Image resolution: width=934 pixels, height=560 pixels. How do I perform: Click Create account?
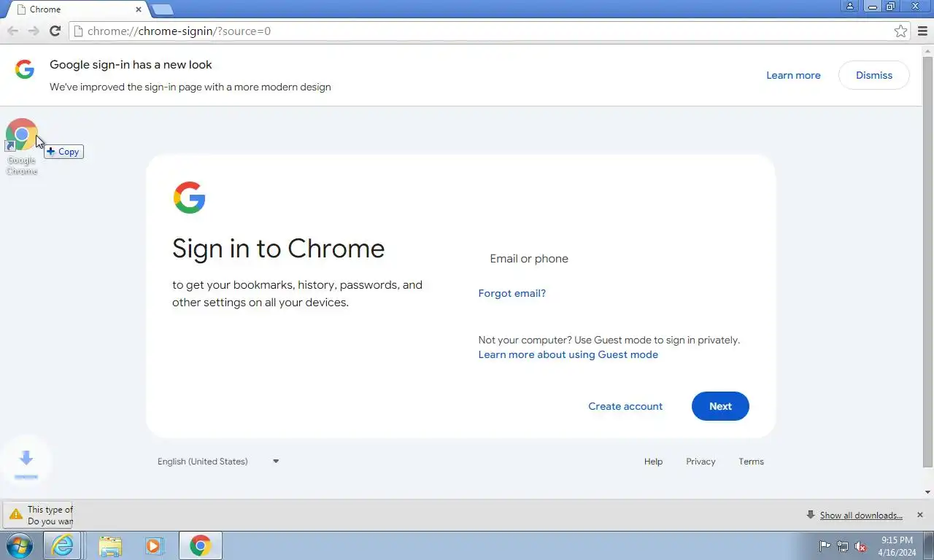tap(625, 406)
